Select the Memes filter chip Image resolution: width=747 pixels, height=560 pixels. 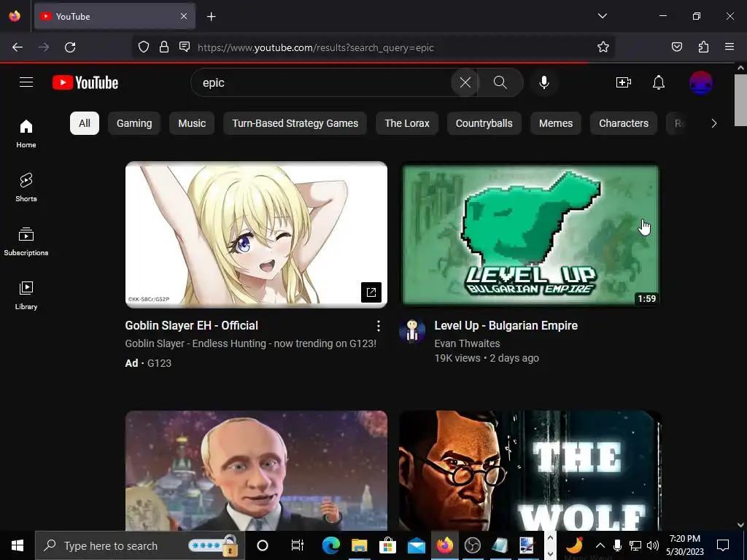555,123
